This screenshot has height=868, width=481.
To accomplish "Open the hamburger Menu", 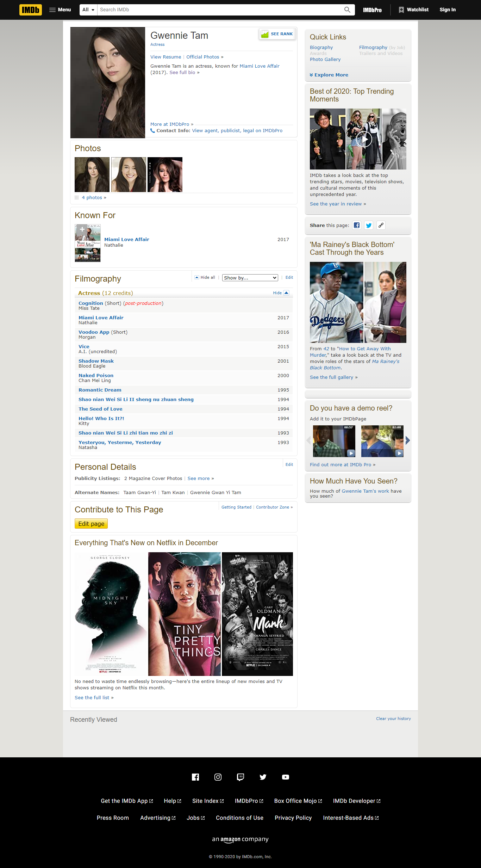I will tap(60, 10).
